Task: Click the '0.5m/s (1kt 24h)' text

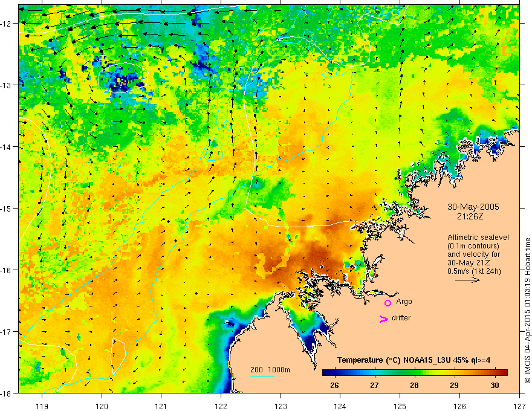Action: pyautogui.click(x=474, y=271)
